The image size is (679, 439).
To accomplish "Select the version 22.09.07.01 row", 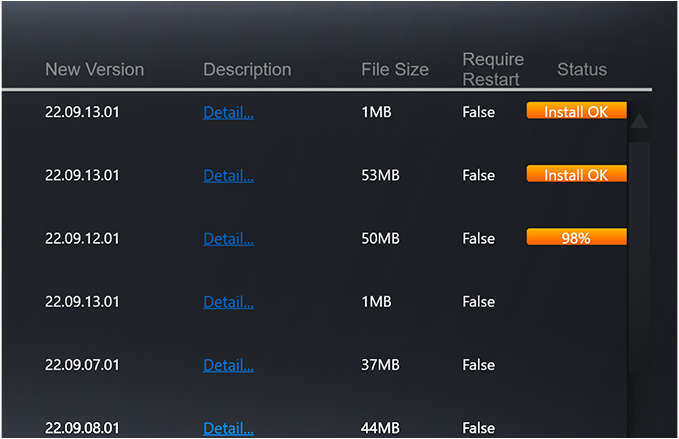I will [82, 365].
